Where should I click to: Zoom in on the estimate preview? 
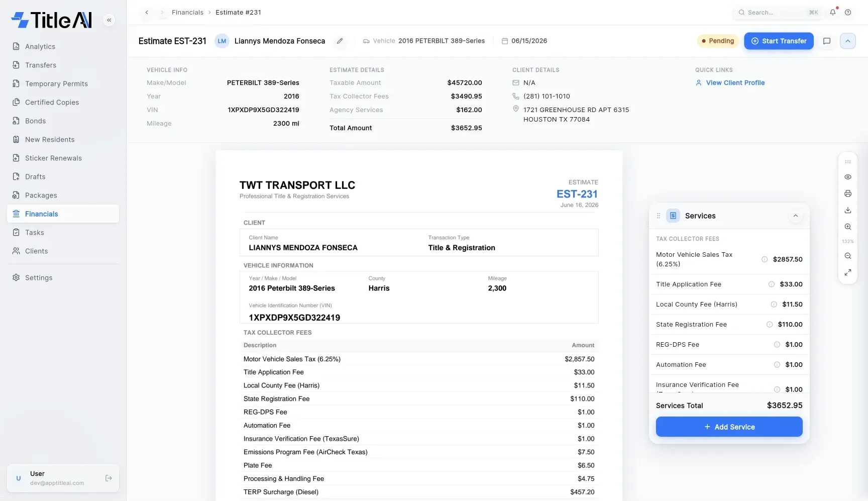pos(848,227)
